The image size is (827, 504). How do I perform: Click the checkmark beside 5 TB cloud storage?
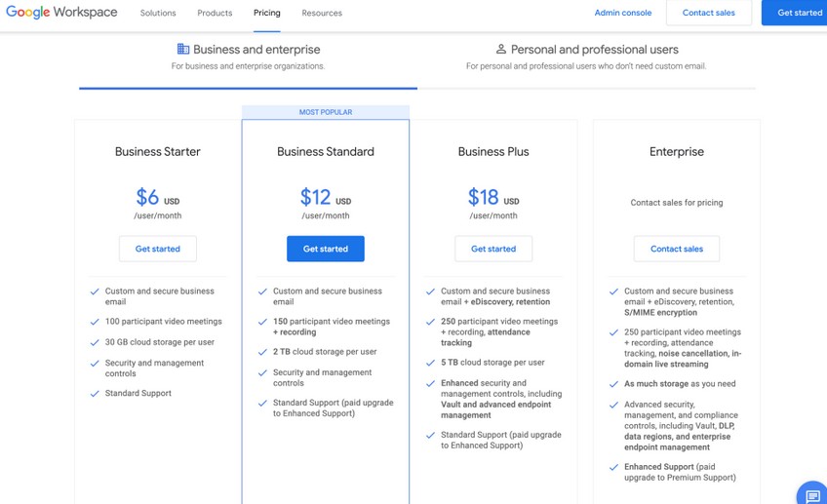click(430, 363)
